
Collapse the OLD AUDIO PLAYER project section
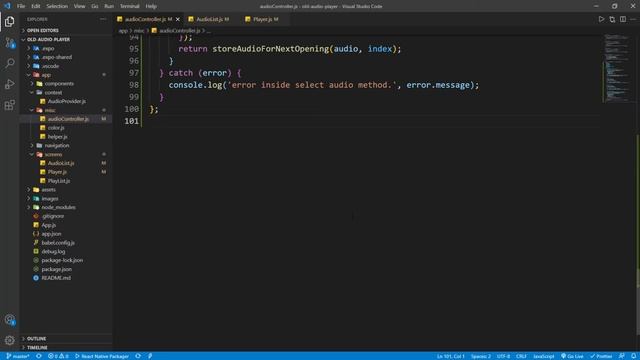click(66, 40)
